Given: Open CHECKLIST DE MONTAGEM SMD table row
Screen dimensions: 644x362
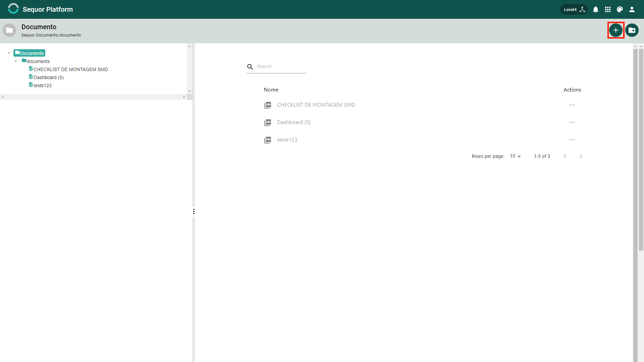Looking at the screenshot, I should pyautogui.click(x=423, y=105).
